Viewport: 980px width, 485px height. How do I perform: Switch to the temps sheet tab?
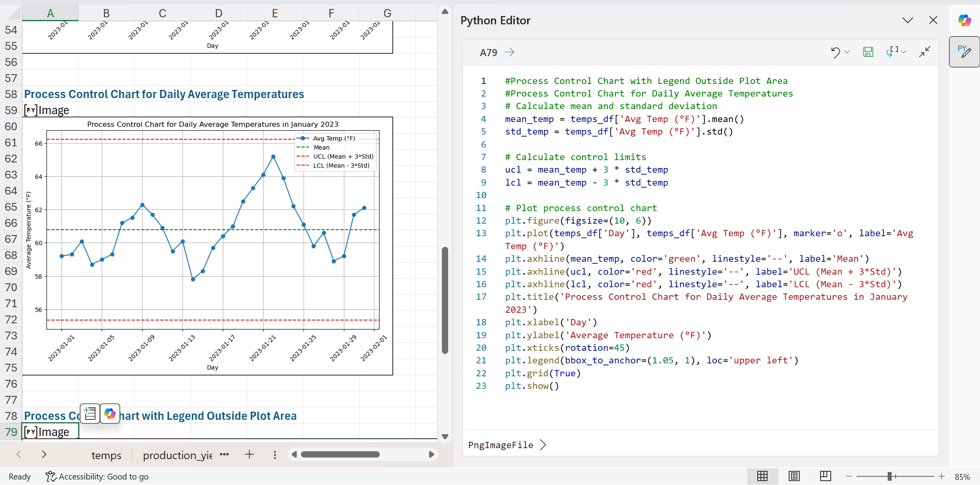click(106, 455)
